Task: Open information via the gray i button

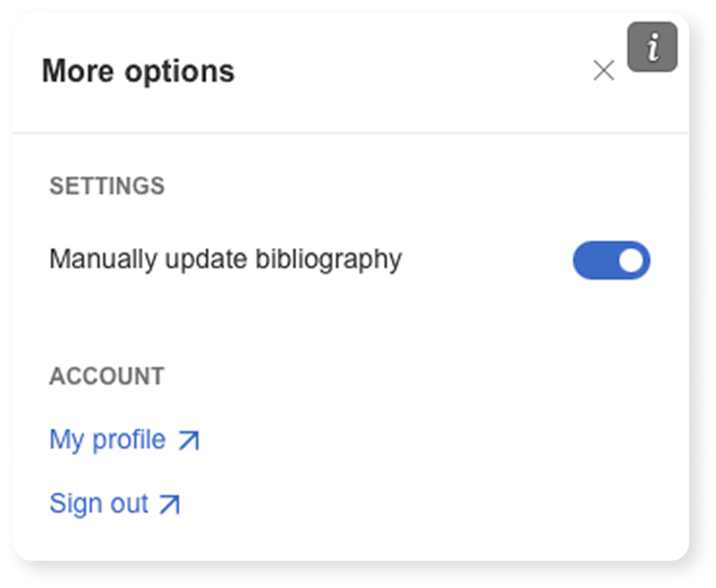Action: (x=652, y=47)
